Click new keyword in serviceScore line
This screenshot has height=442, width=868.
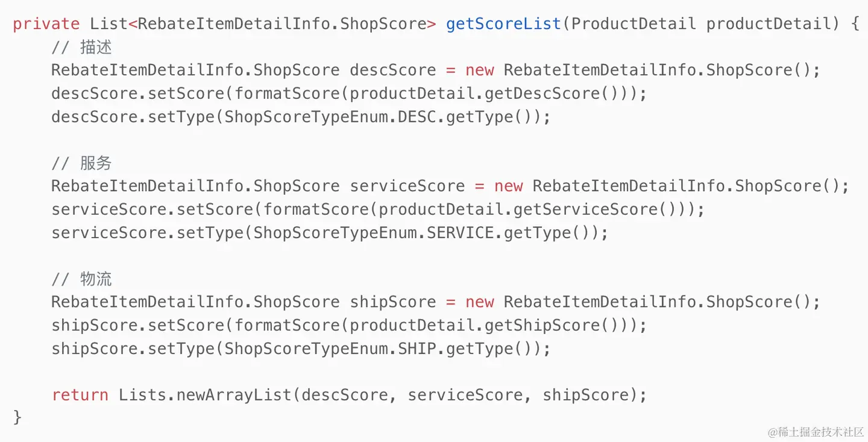508,186
